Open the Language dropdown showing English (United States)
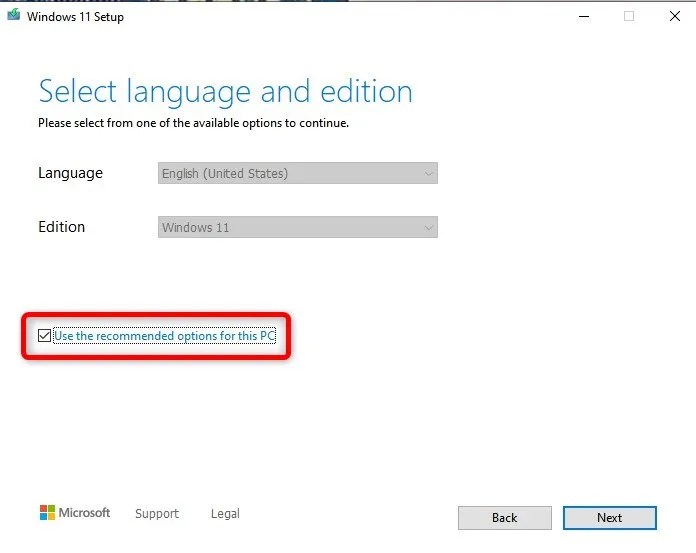The image size is (696, 553). click(x=297, y=173)
